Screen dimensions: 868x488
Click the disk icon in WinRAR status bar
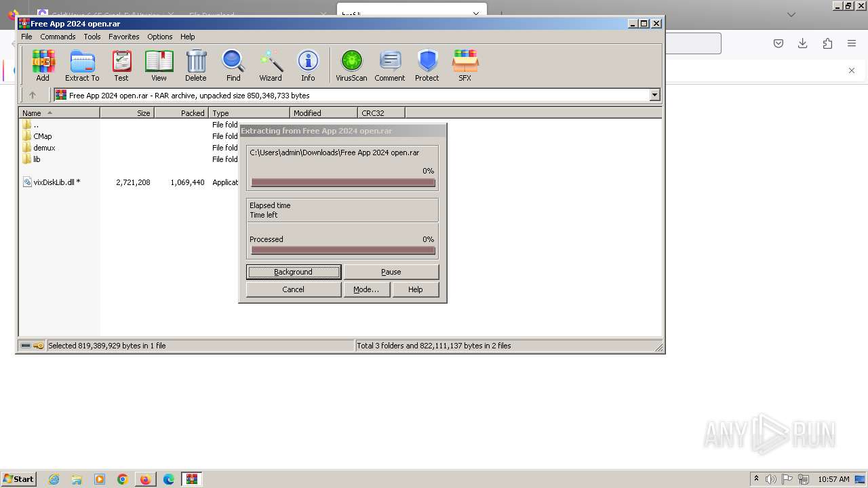26,346
